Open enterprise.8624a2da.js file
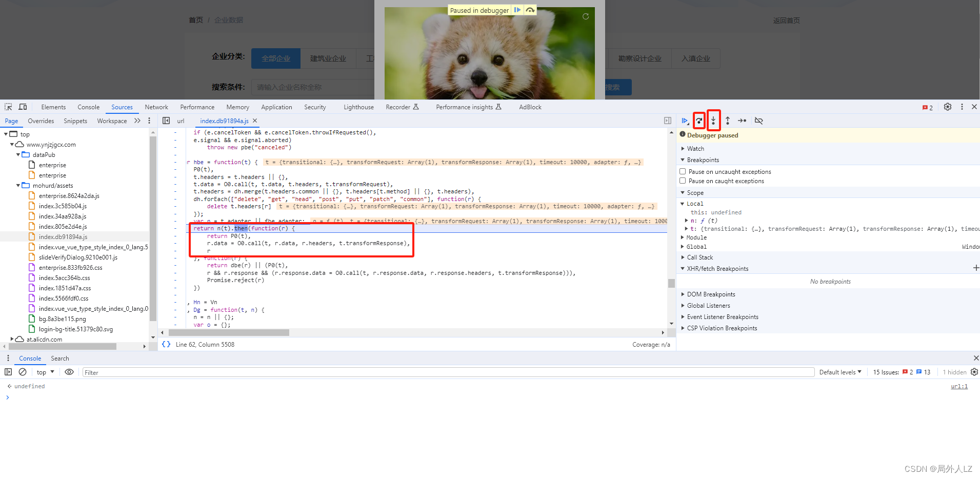This screenshot has height=478, width=980. (69, 195)
